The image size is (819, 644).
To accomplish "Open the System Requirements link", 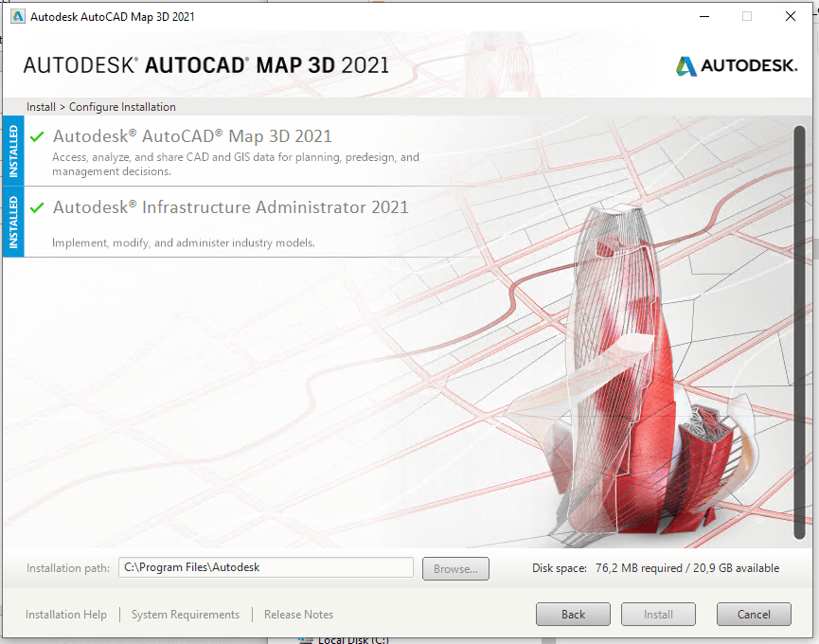I will click(186, 615).
